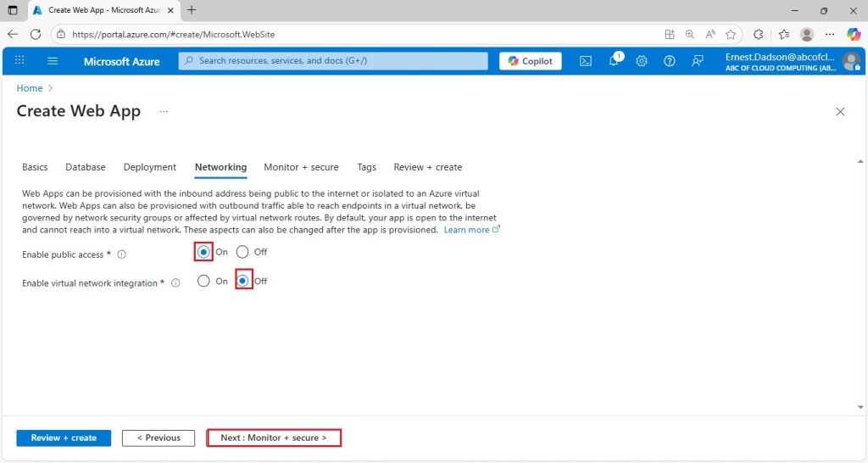This screenshot has width=868, height=463.
Task: Open the browser Settings and more menu
Action: click(x=829, y=34)
